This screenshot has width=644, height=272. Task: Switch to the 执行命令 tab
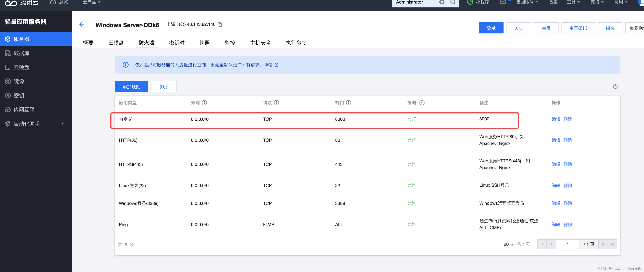pyautogui.click(x=296, y=43)
